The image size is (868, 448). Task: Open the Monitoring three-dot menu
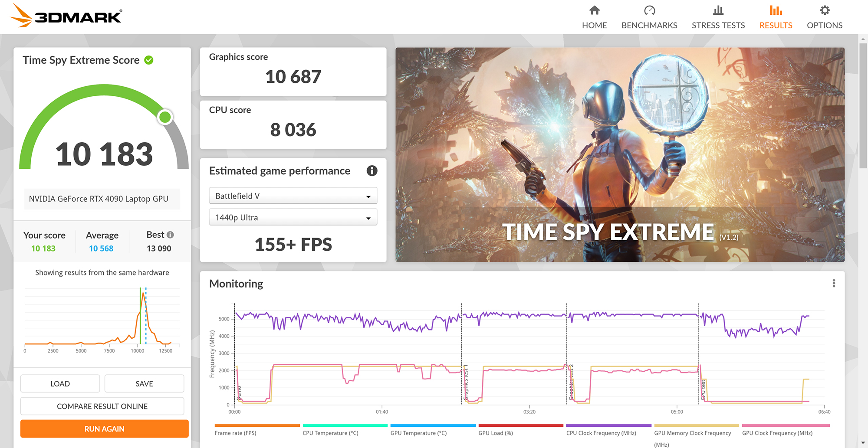pos(834,283)
